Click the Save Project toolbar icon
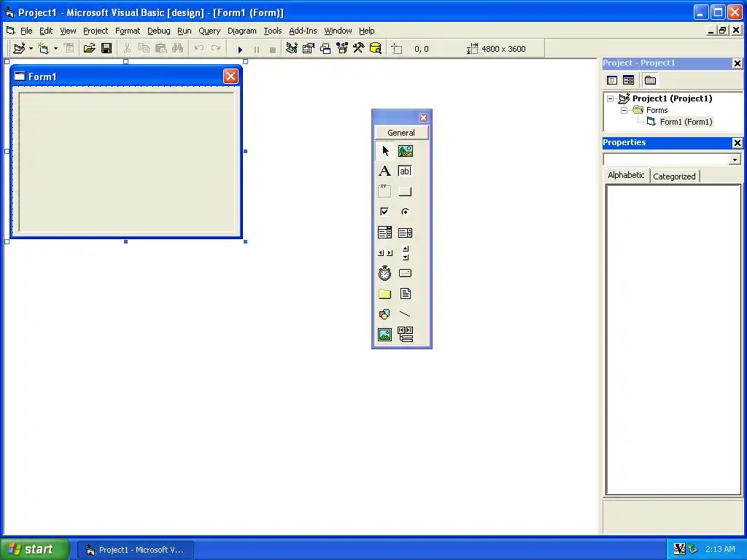Image resolution: width=747 pixels, height=560 pixels. tap(107, 48)
